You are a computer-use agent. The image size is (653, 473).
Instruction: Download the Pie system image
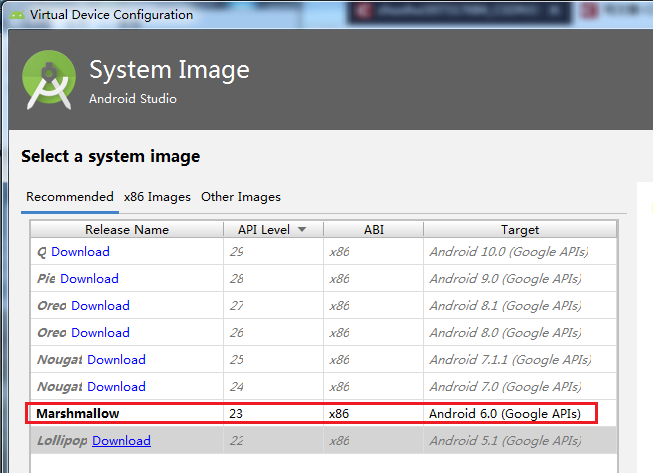[x=90, y=279]
